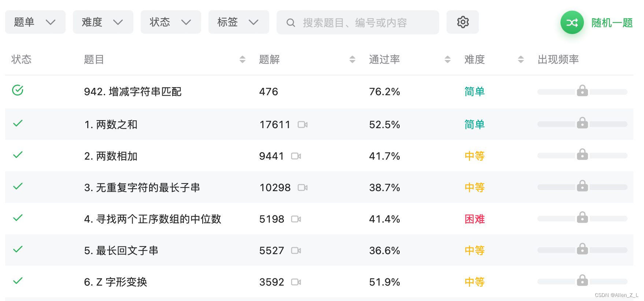Click the 随机一题 button label
The width and height of the screenshot is (644, 301).
click(x=612, y=23)
